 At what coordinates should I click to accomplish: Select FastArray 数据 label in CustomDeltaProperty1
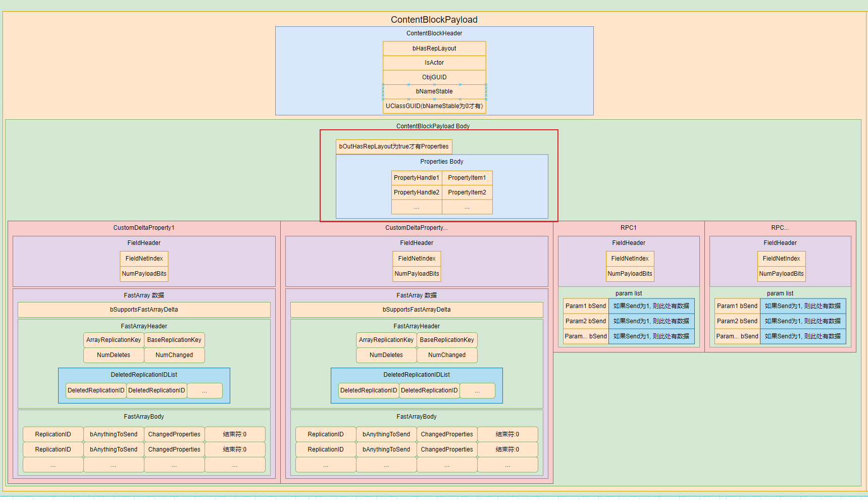144,295
